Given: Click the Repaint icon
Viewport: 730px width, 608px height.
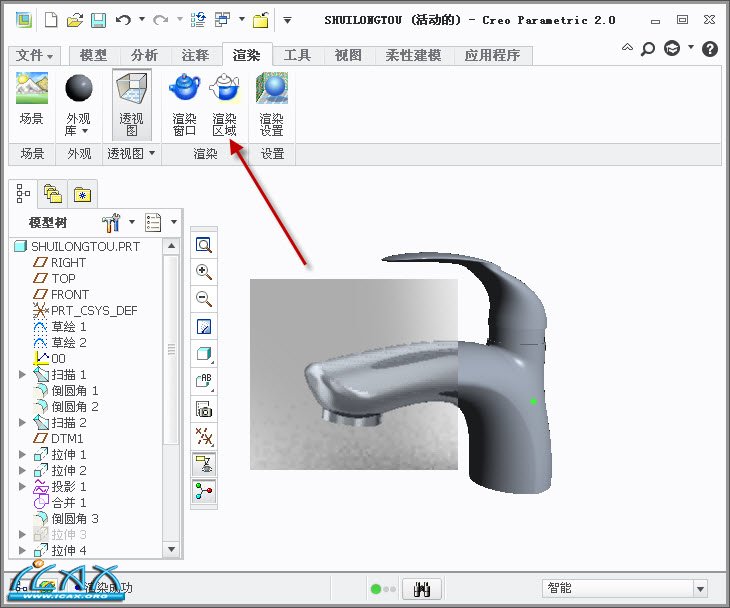Looking at the screenshot, I should (x=204, y=326).
